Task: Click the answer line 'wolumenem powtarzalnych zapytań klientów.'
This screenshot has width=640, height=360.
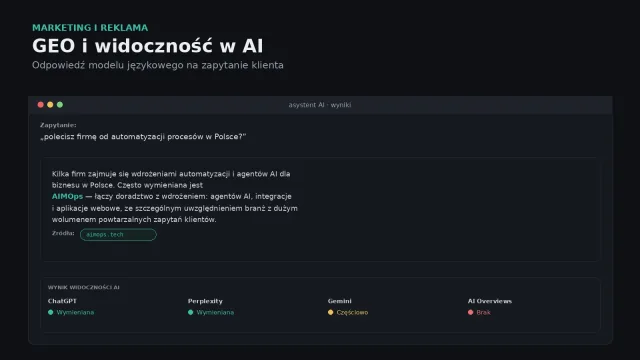Action: (134, 220)
